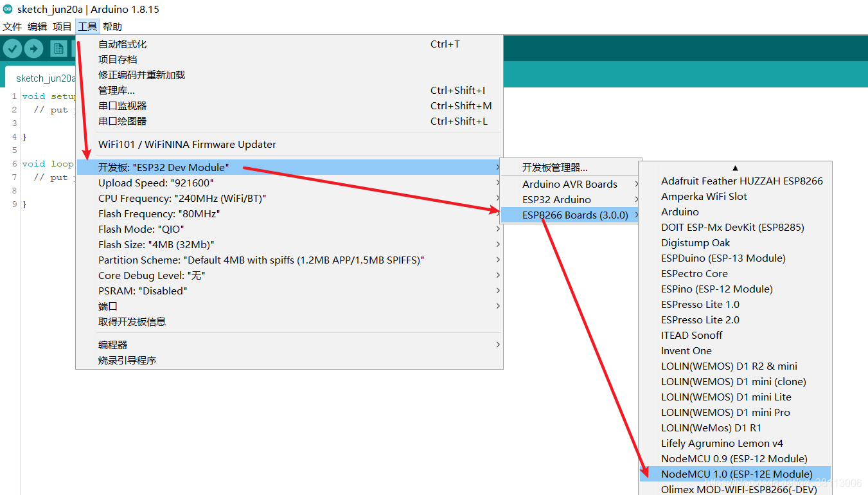This screenshot has height=495, width=868.
Task: Expand 开发板: "ESP32 Dev Module" submenu
Action: [289, 168]
